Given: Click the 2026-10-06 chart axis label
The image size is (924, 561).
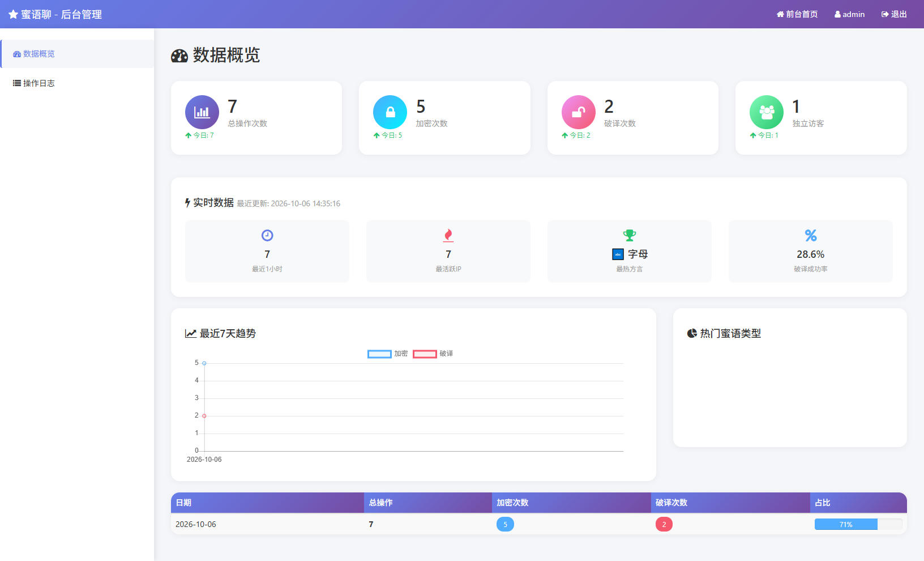Looking at the screenshot, I should point(204,460).
